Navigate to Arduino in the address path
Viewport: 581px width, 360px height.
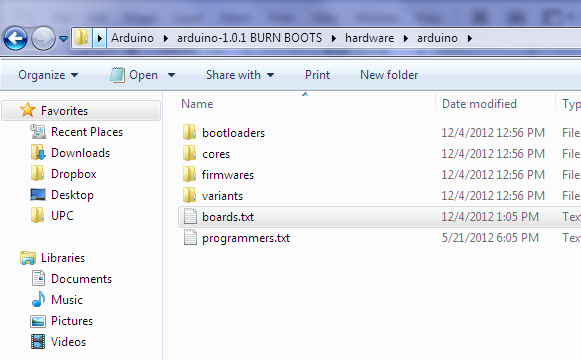point(132,38)
